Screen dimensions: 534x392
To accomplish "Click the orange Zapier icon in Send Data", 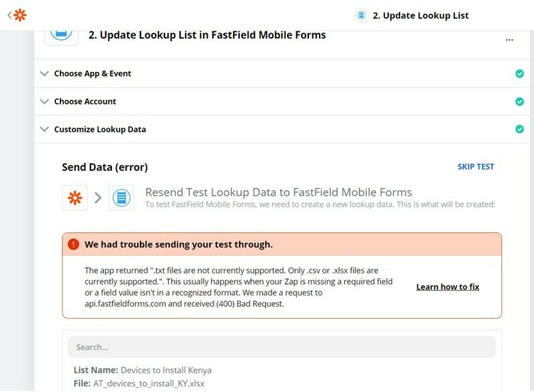I will coord(75,198).
